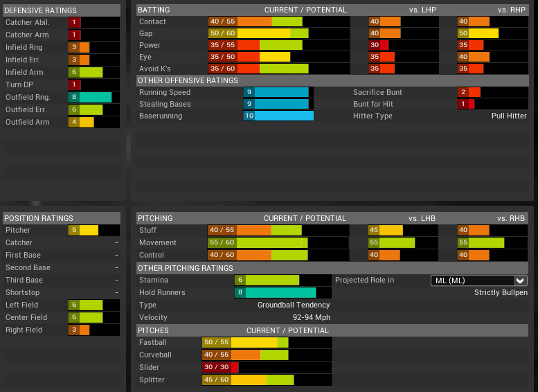This screenshot has height=392, width=538.
Task: Click the Running Speed rating bar
Action: (x=276, y=92)
